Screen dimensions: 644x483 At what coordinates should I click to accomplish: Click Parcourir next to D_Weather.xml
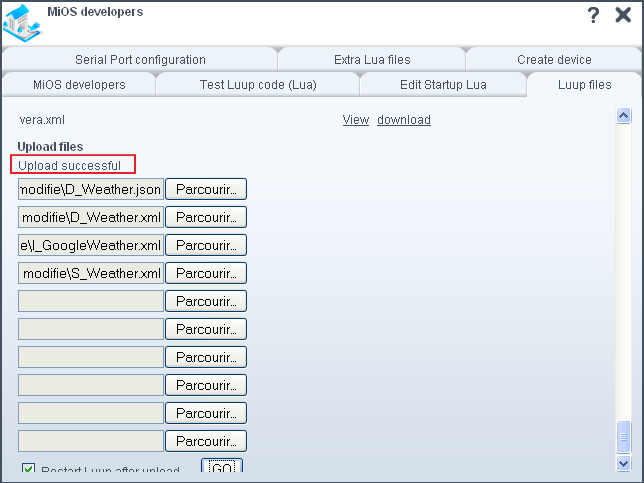click(x=206, y=217)
